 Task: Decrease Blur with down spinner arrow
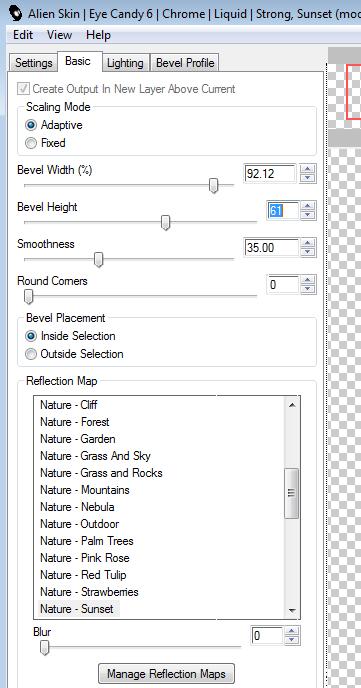[292, 639]
